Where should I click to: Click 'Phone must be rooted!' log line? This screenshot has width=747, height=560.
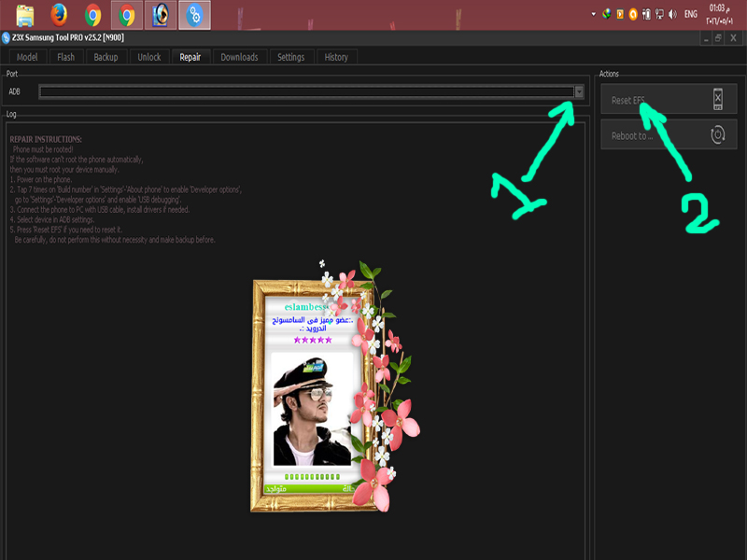(x=43, y=149)
